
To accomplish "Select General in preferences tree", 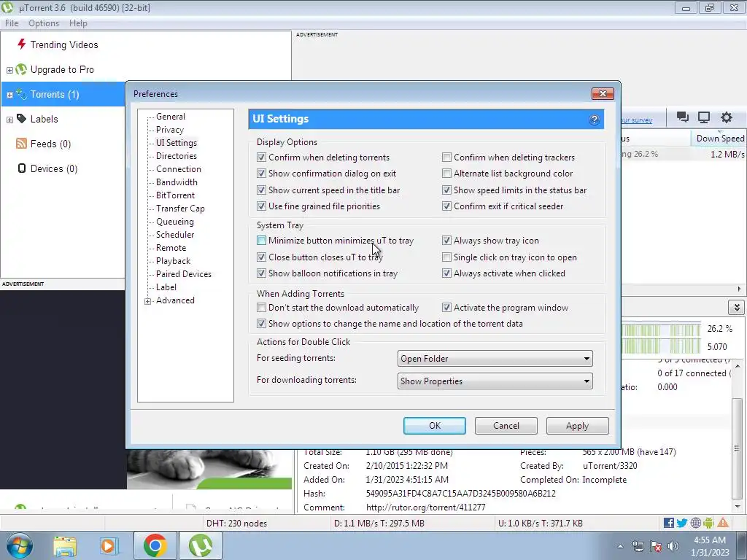I will coord(171,116).
